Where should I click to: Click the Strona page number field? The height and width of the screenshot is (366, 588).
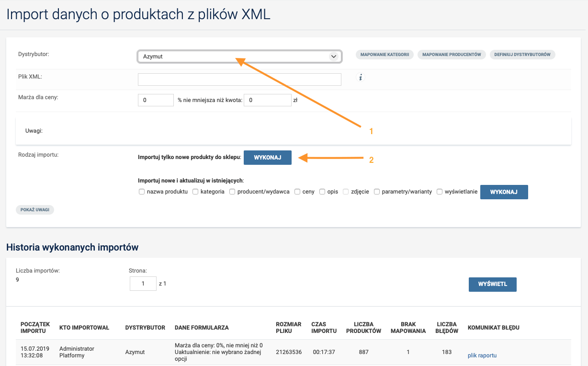click(143, 284)
